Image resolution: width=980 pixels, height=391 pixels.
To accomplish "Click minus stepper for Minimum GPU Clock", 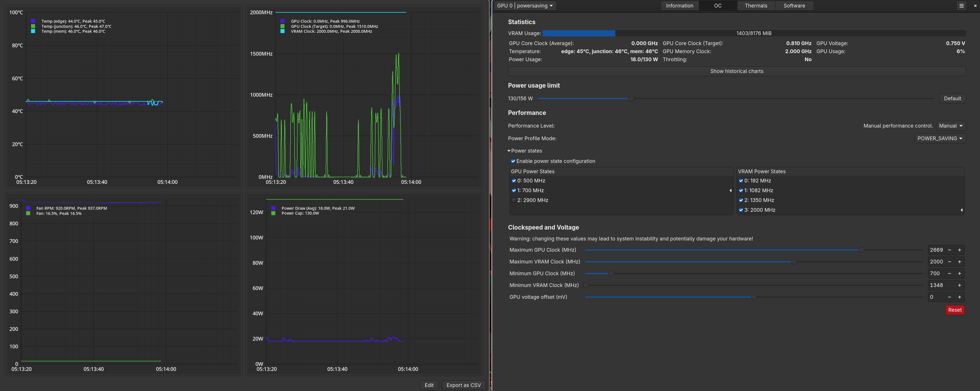I will click(x=950, y=273).
